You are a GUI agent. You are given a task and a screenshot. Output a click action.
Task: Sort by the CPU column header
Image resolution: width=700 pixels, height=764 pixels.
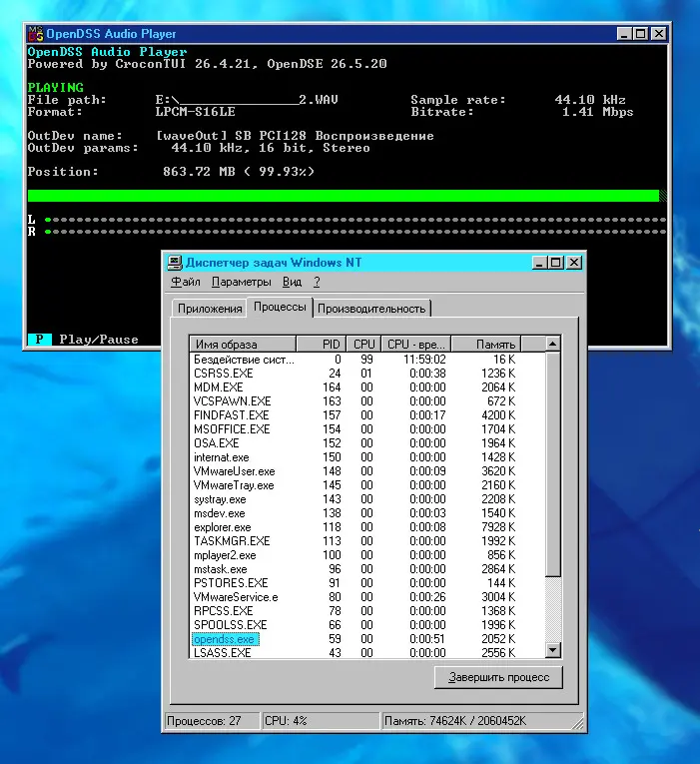pyautogui.click(x=363, y=344)
